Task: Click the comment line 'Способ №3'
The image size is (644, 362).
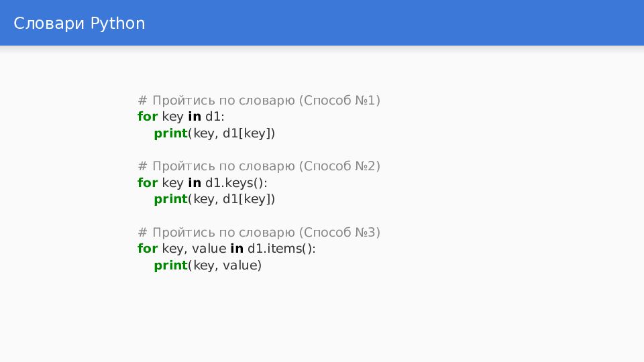Action: 259,233
